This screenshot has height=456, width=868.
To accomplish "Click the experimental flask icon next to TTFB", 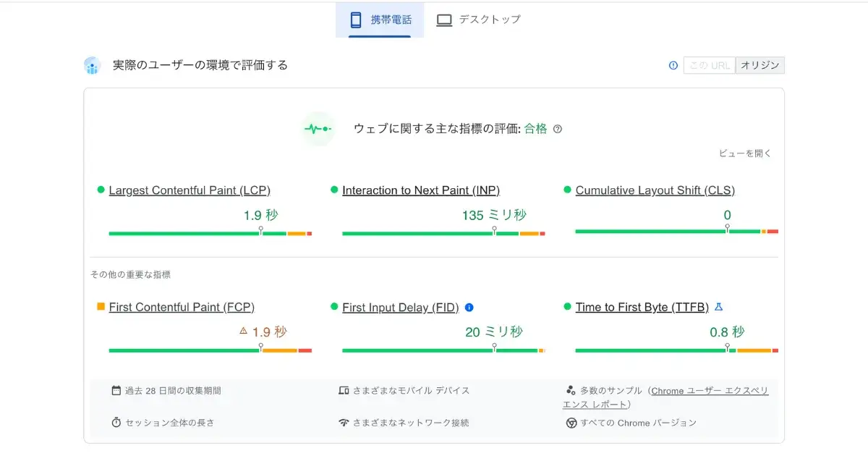I will (x=718, y=307).
